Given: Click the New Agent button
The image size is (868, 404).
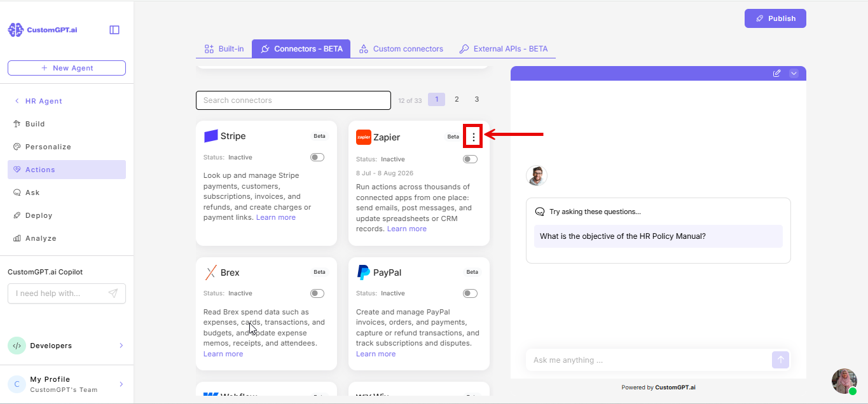Looking at the screenshot, I should [67, 68].
